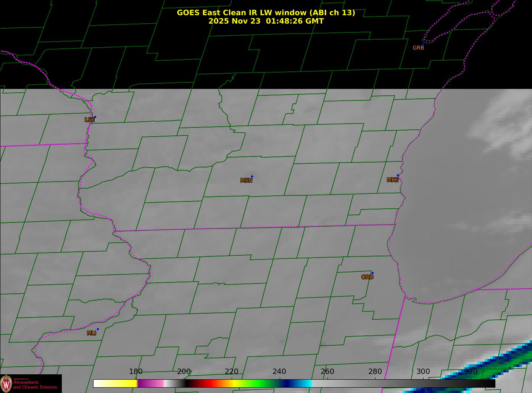Click the MKE station label

[392, 180]
